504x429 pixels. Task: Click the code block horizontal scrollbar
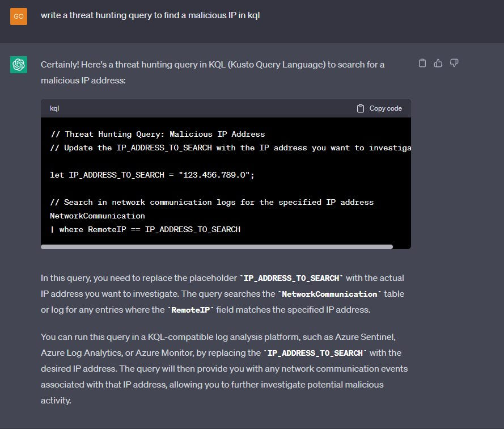point(217,247)
